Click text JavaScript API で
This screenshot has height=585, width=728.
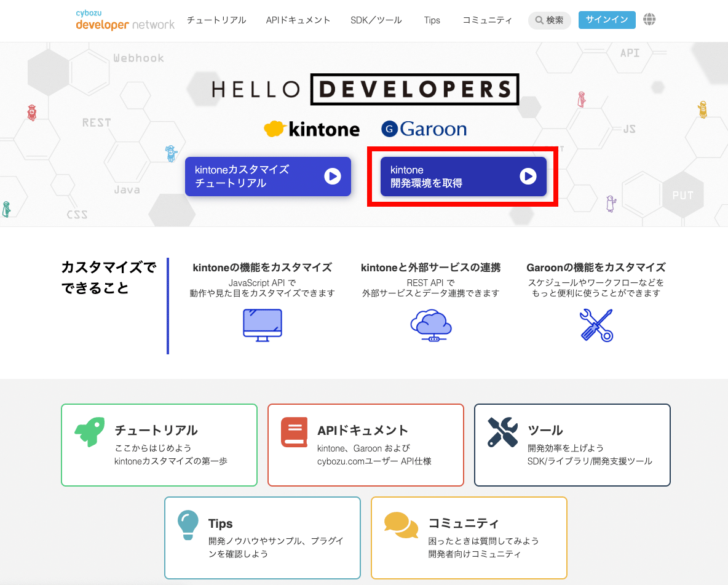tap(263, 282)
